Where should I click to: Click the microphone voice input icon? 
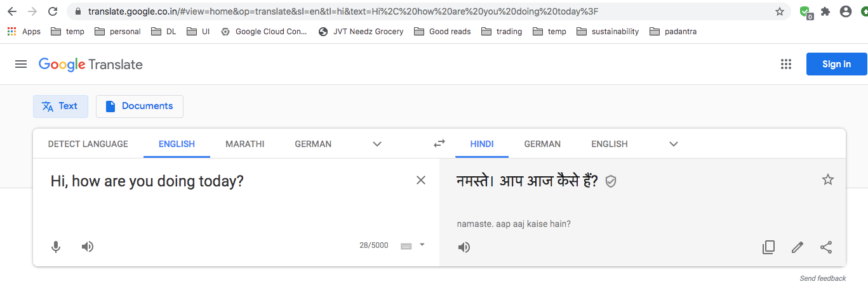(x=56, y=247)
